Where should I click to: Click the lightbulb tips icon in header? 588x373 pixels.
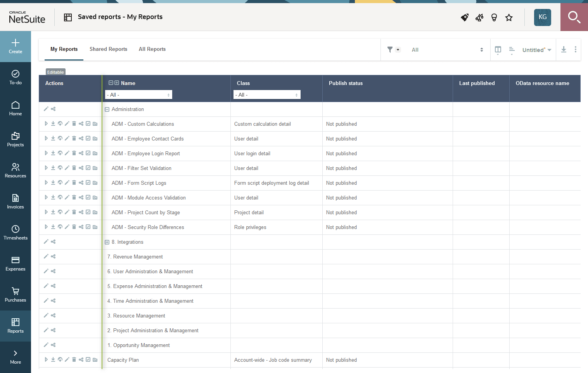click(x=494, y=17)
